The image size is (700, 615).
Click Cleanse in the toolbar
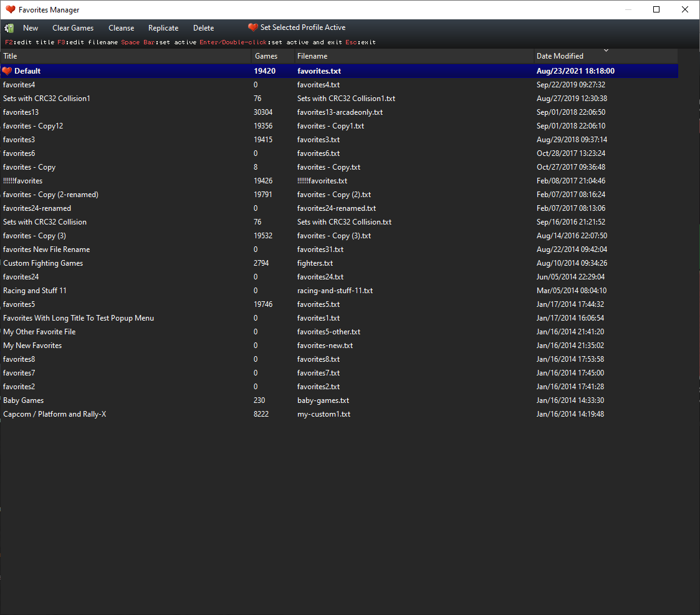click(121, 28)
